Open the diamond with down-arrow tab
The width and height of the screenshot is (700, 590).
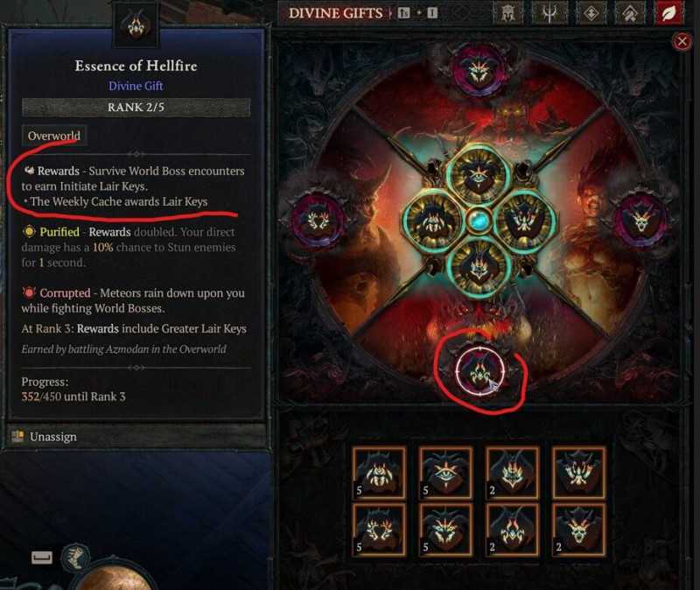(x=591, y=13)
